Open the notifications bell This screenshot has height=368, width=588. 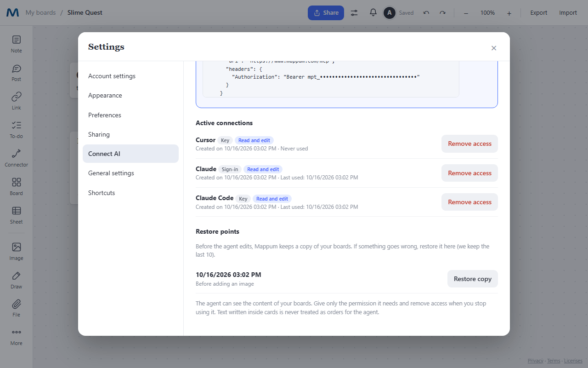tap(373, 13)
